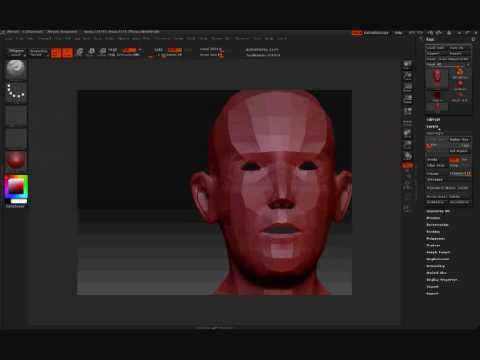Select the large red head tool thumbnail
This screenshot has width=480, height=360.
coord(437,78)
